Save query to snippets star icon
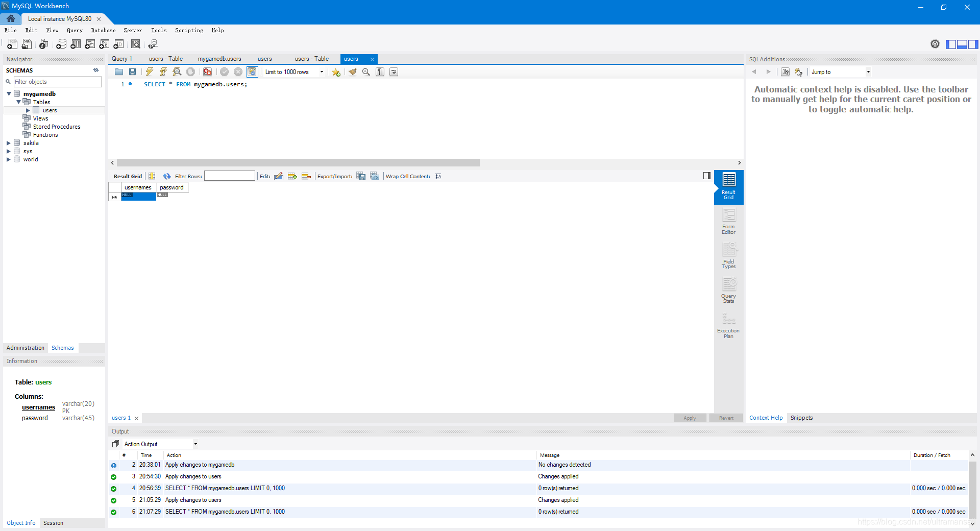This screenshot has width=980, height=531. 336,72
